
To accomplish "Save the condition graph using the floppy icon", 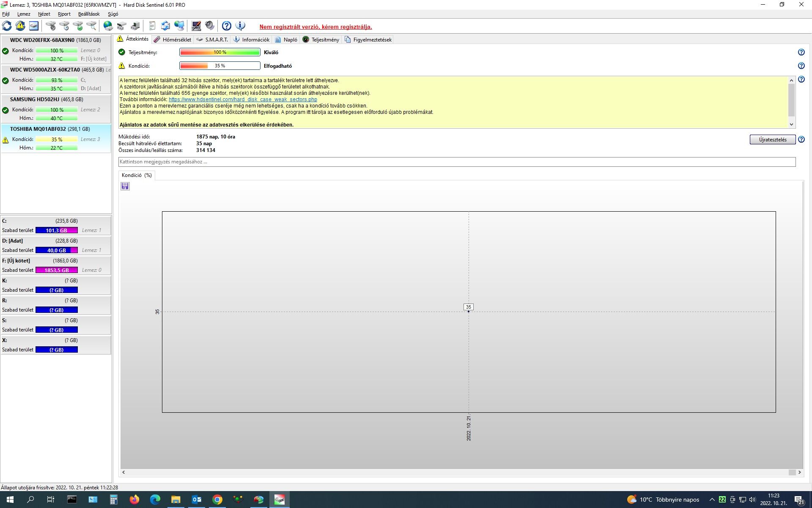I will click(x=125, y=186).
